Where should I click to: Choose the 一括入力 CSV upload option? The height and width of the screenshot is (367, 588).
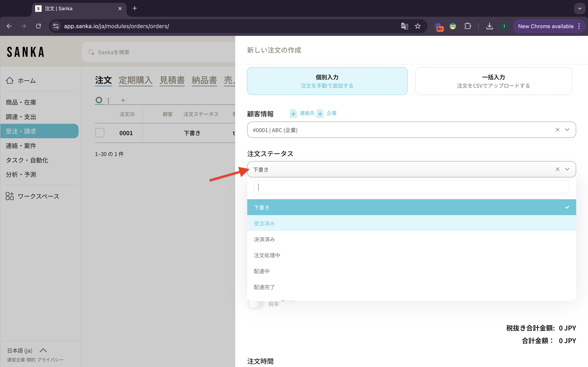click(x=493, y=81)
